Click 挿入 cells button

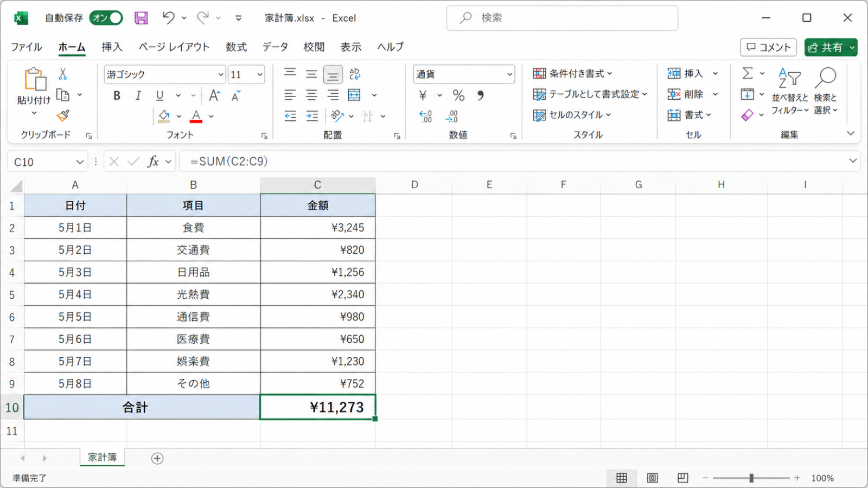pyautogui.click(x=693, y=73)
